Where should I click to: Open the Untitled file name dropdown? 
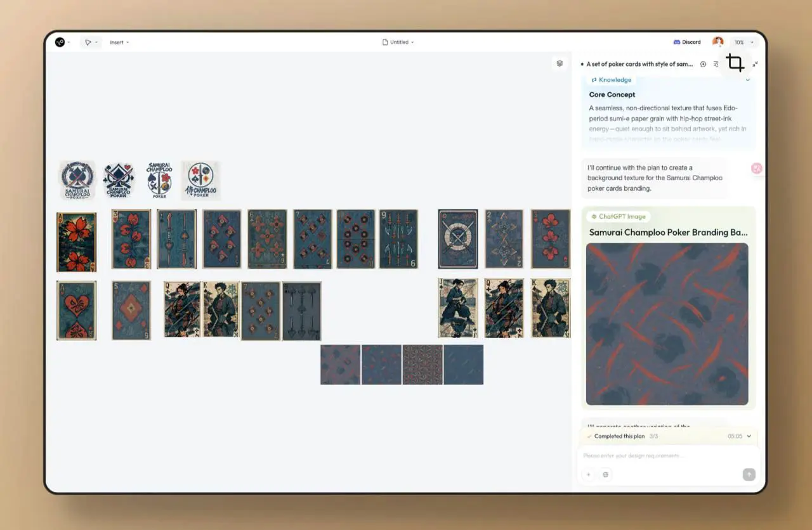[398, 42]
